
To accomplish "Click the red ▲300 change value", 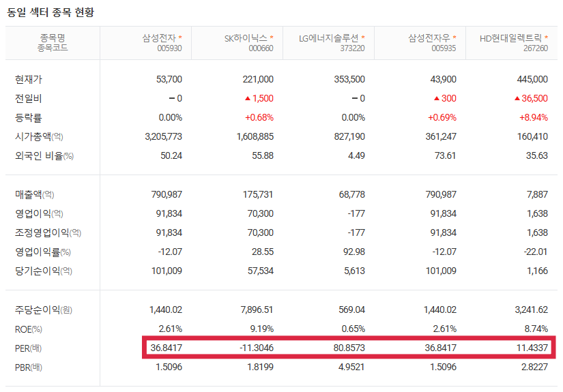I will (x=445, y=98).
